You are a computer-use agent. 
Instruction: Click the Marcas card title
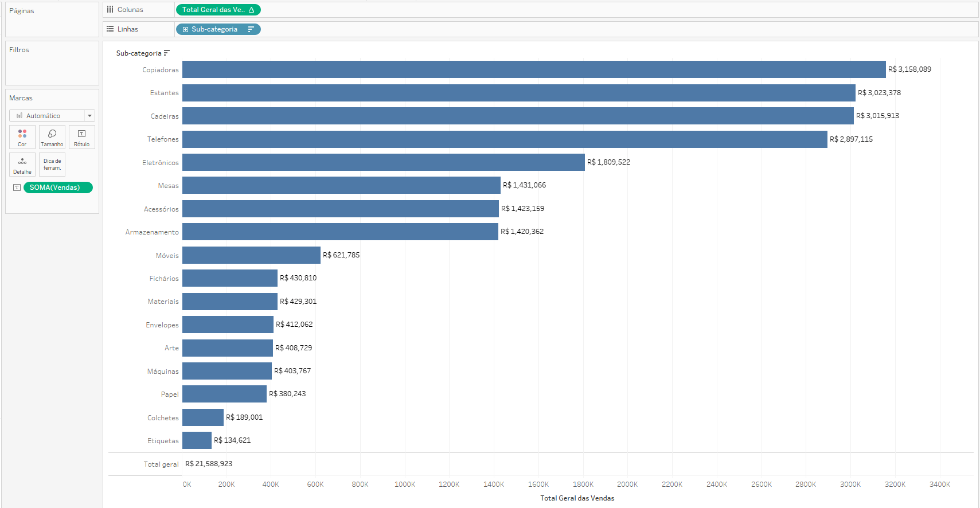tap(21, 98)
